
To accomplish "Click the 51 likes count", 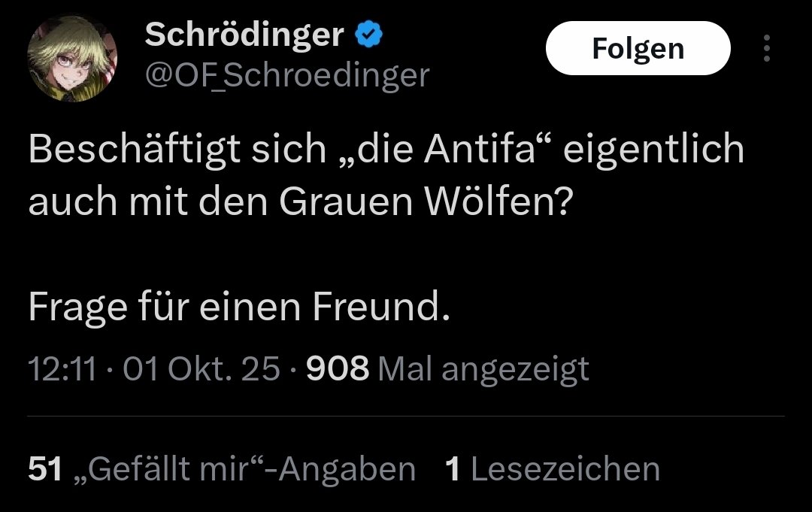I will pos(44,469).
